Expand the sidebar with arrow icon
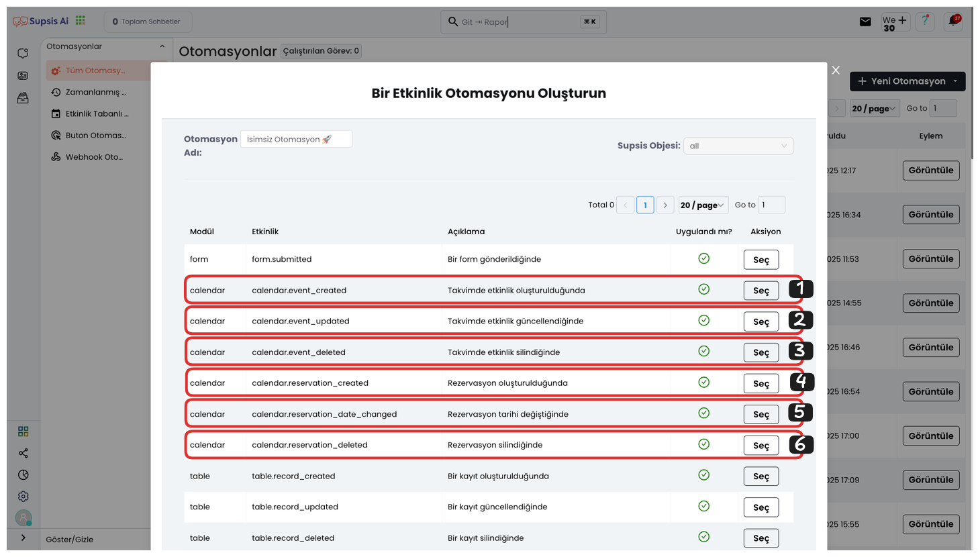The width and height of the screenshot is (980, 557). pyautogui.click(x=23, y=538)
